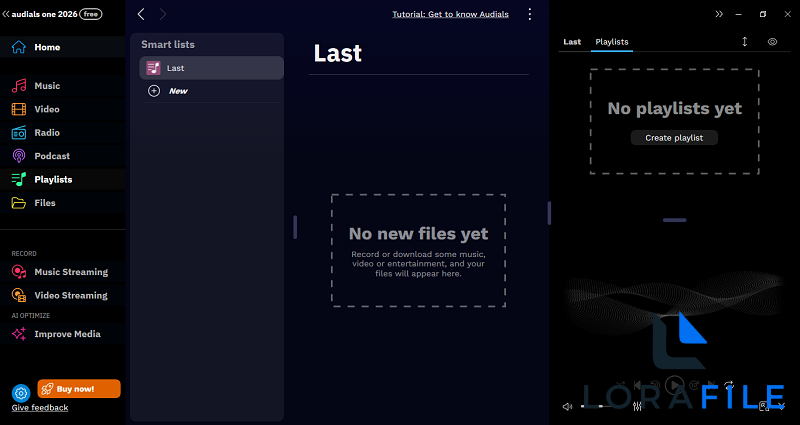Restore down the Audials window
This screenshot has width=800, height=425.
[763, 14]
